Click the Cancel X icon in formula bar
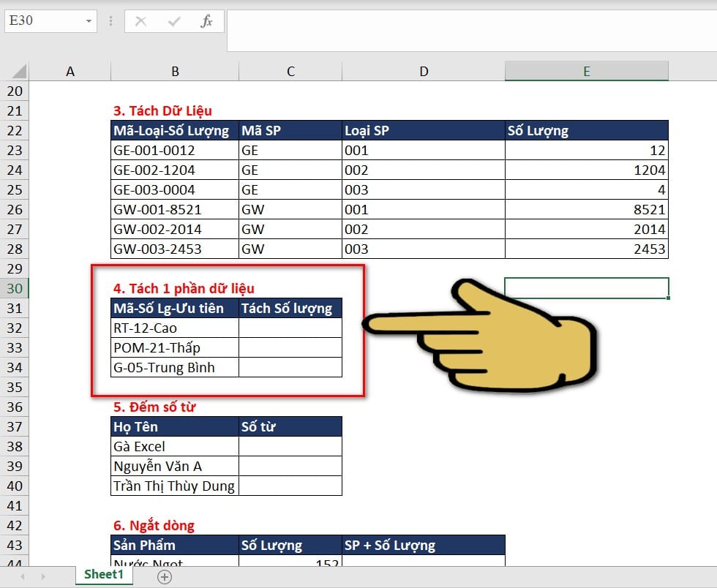Image resolution: width=717 pixels, height=588 pixels. (140, 21)
